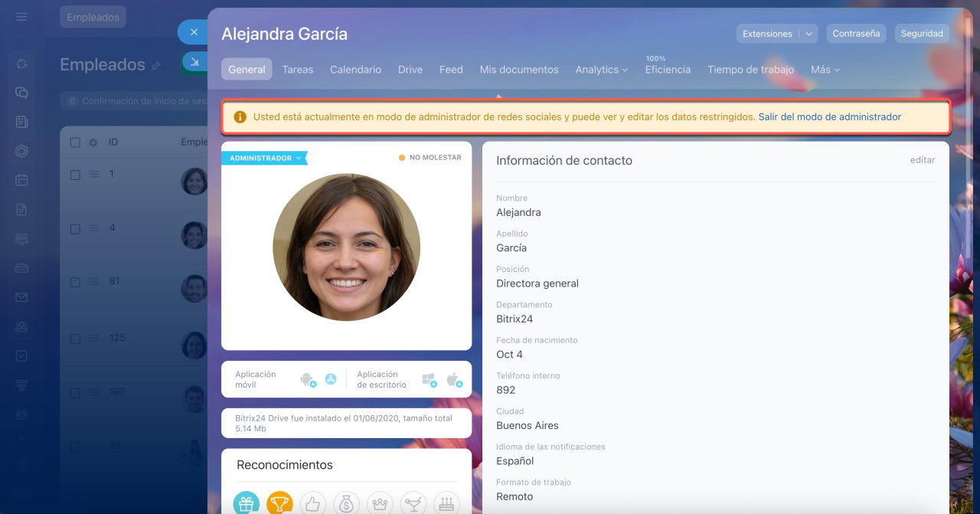This screenshot has width=980, height=514.
Task: Expand the Más menu
Action: (825, 70)
